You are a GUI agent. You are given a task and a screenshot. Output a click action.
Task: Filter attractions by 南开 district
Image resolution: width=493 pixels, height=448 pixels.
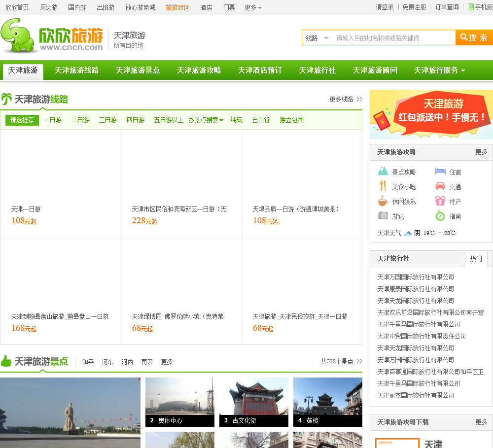(147, 362)
